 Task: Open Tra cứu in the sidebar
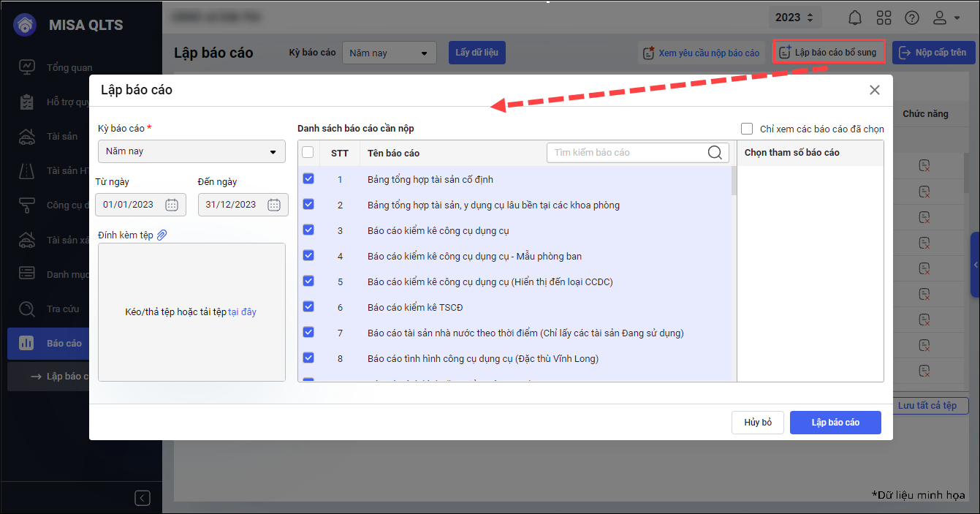click(63, 309)
